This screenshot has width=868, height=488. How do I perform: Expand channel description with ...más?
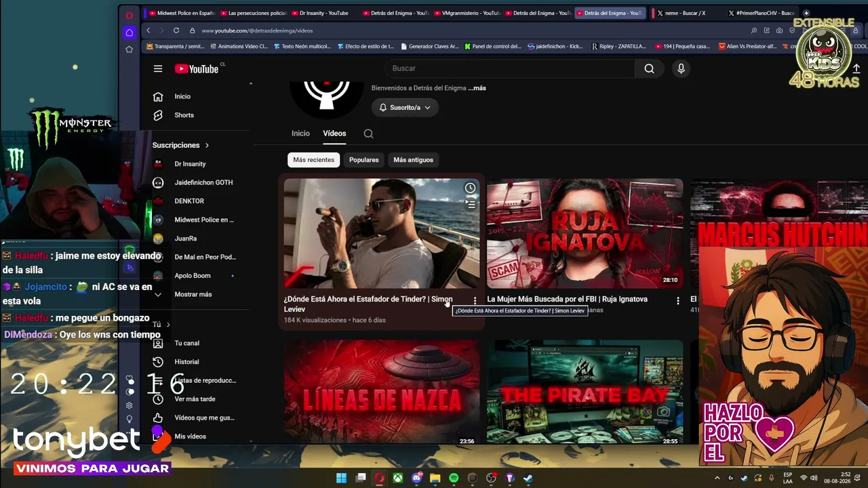477,88
